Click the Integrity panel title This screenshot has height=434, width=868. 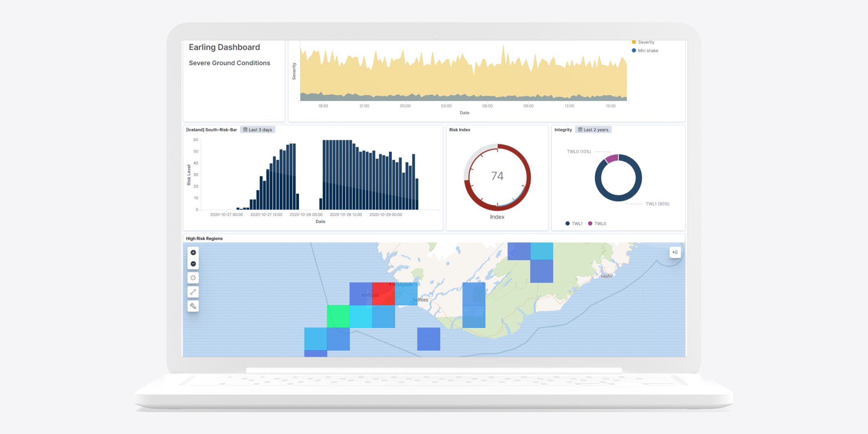point(563,130)
